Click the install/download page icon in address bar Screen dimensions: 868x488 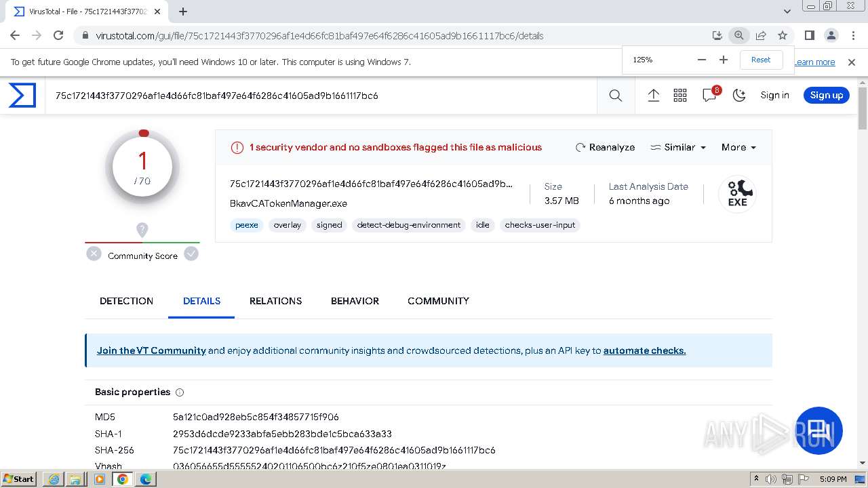(717, 35)
